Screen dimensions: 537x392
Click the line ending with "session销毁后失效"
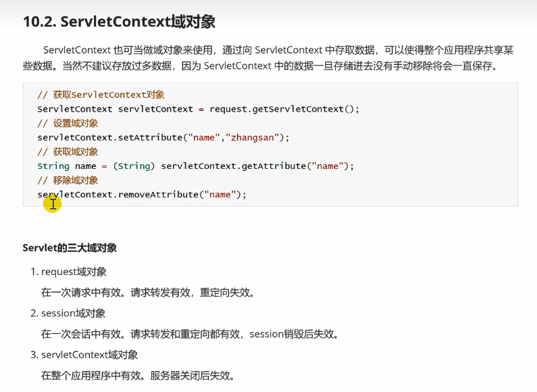pos(190,334)
